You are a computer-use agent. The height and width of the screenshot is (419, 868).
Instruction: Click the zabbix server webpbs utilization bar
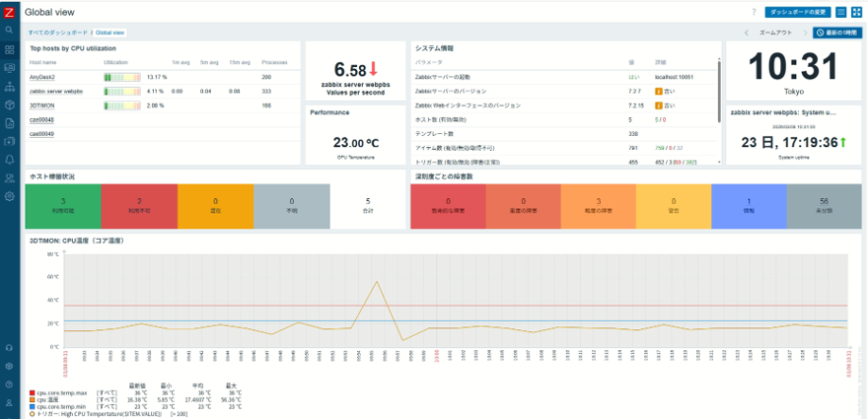point(122,91)
